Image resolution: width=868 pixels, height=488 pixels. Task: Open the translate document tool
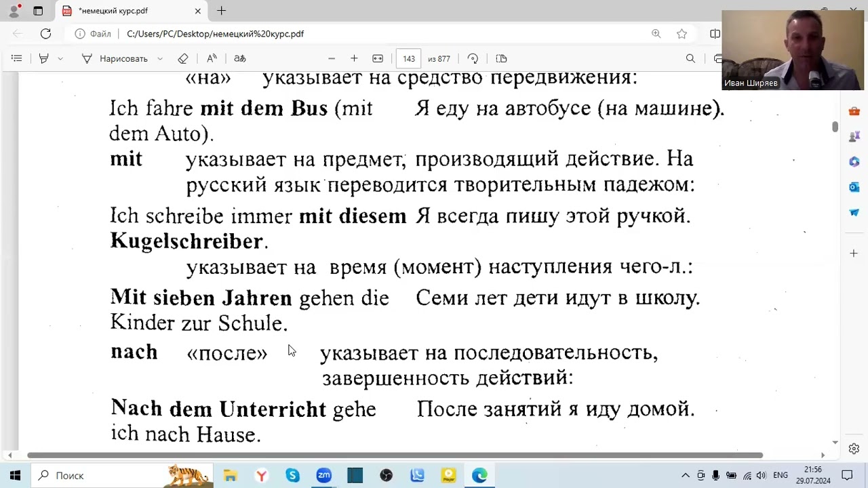239,58
